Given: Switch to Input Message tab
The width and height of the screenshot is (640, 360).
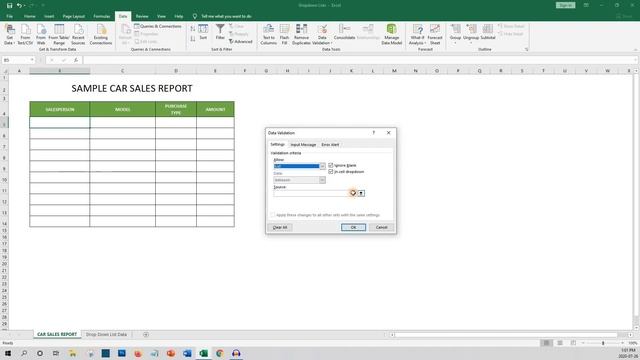Looking at the screenshot, I should click(303, 144).
